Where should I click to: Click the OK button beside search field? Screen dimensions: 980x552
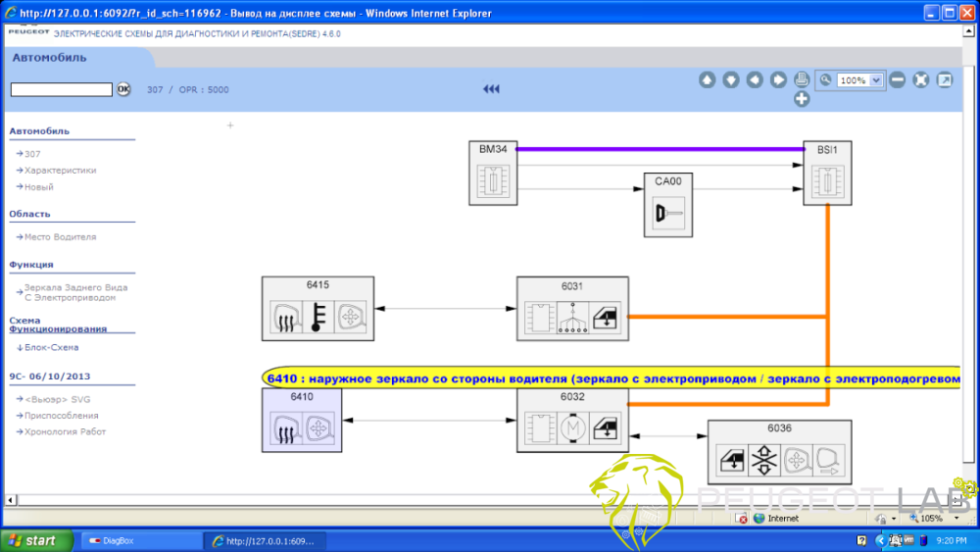(x=123, y=89)
